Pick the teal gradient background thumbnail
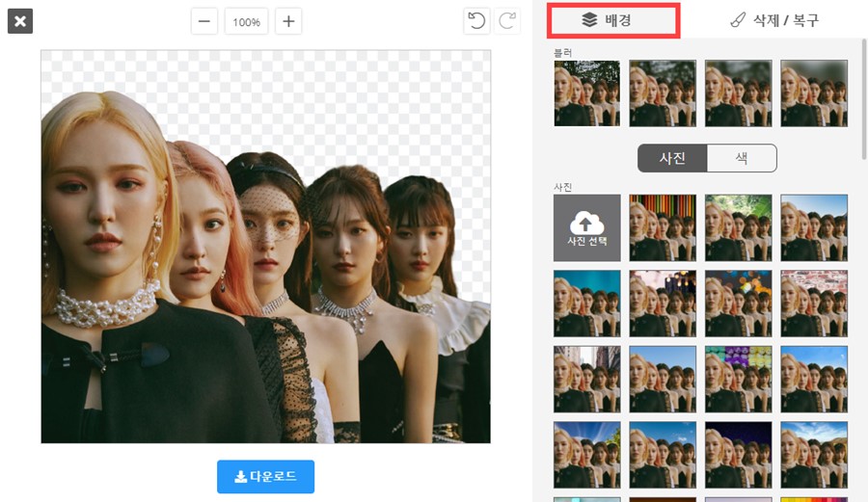 coord(587,304)
